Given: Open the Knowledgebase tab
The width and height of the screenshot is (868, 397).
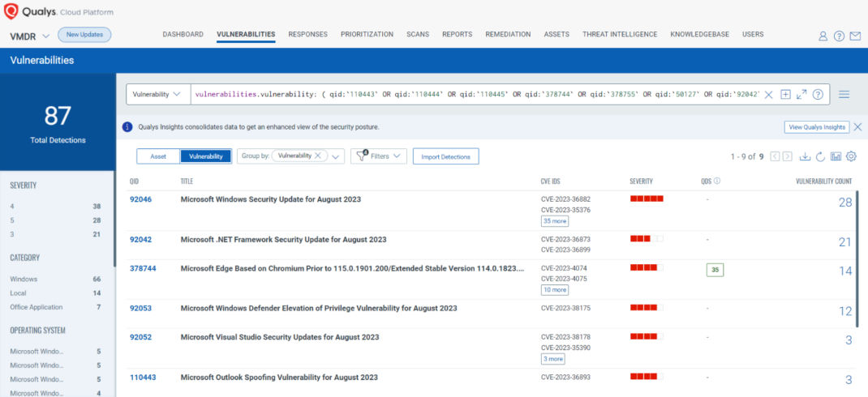Looking at the screenshot, I should (x=700, y=34).
